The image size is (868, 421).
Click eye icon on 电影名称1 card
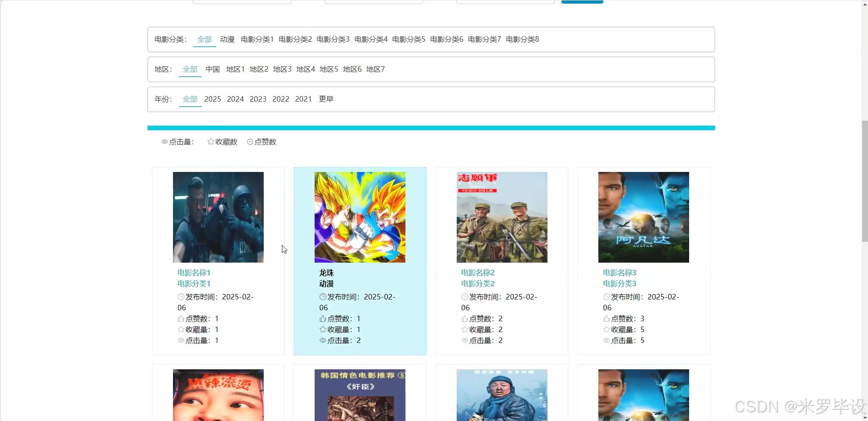pyautogui.click(x=181, y=341)
